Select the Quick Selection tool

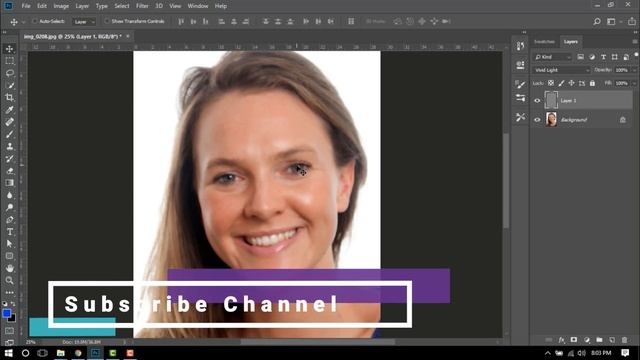(9, 85)
